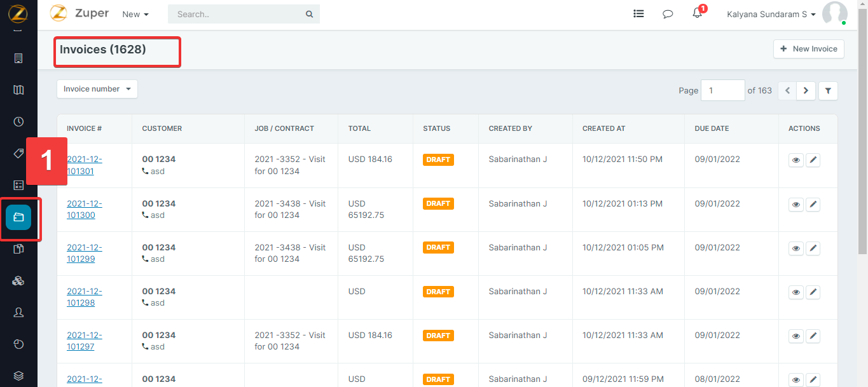Expand the Invoice number dropdown

tap(97, 89)
